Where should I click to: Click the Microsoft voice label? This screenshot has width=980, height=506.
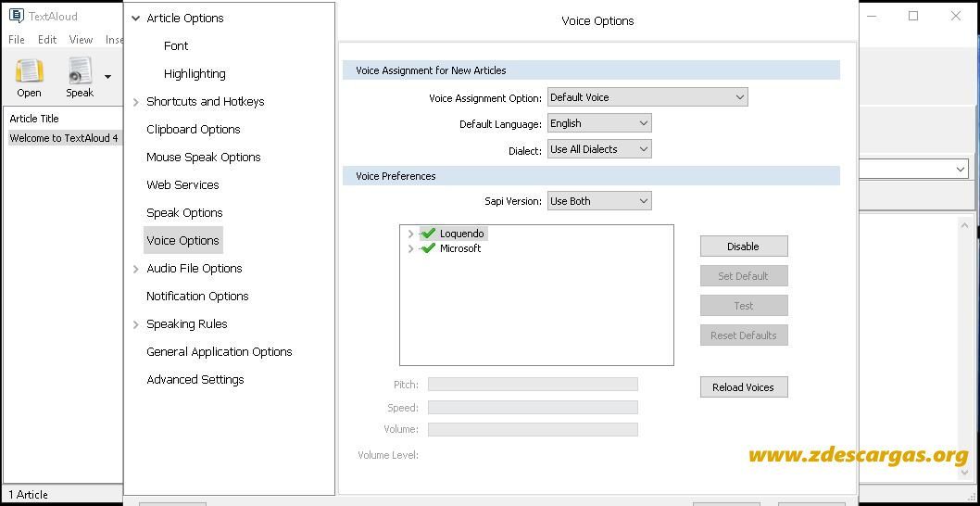460,248
